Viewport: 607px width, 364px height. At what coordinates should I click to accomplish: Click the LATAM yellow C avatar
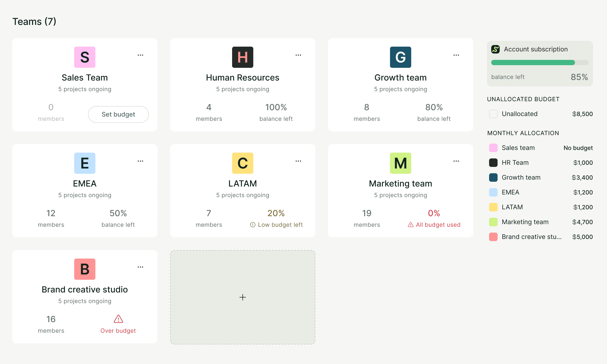point(242,163)
